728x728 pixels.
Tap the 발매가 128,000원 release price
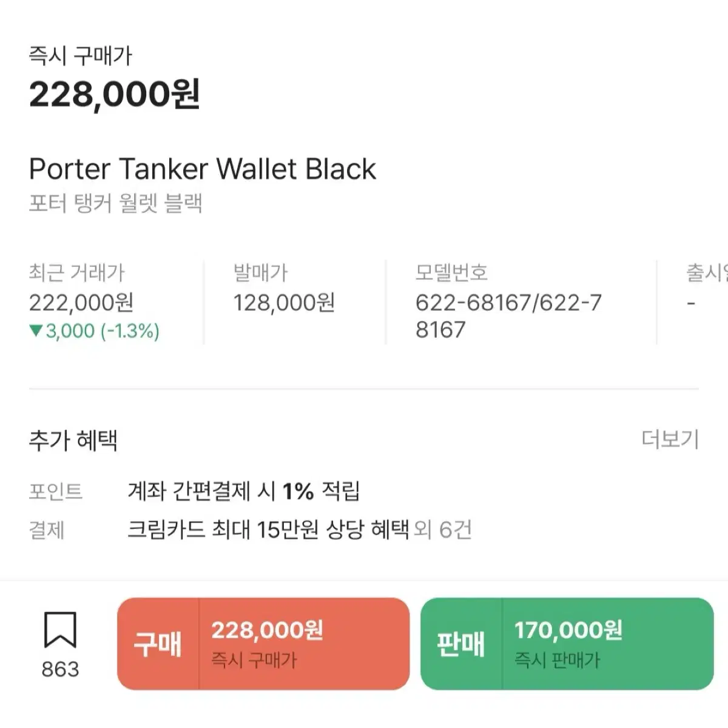(x=284, y=302)
